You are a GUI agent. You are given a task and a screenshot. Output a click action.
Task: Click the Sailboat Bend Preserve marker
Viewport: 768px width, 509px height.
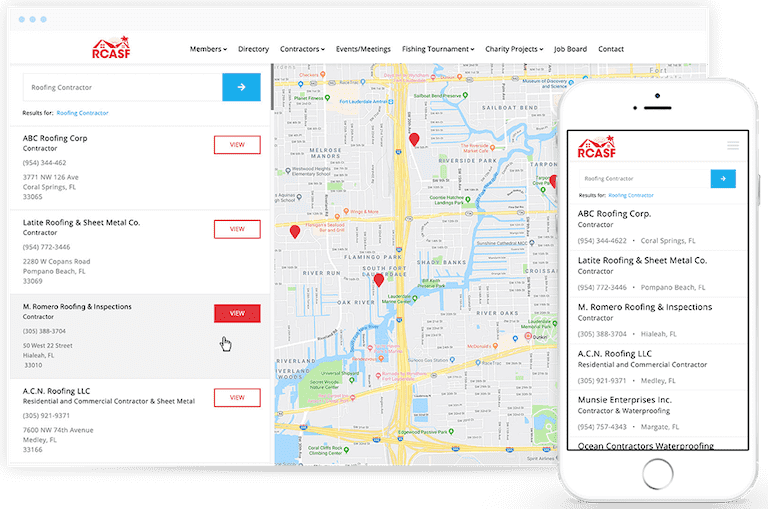(x=465, y=95)
